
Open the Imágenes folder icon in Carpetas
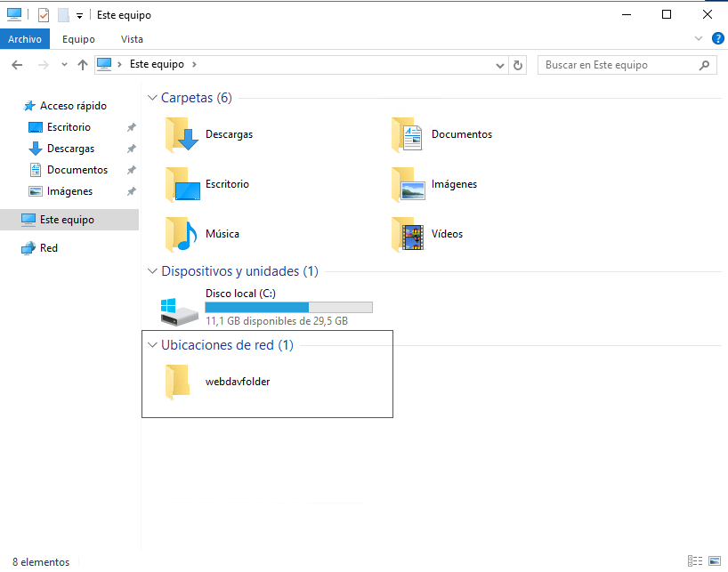coord(408,184)
